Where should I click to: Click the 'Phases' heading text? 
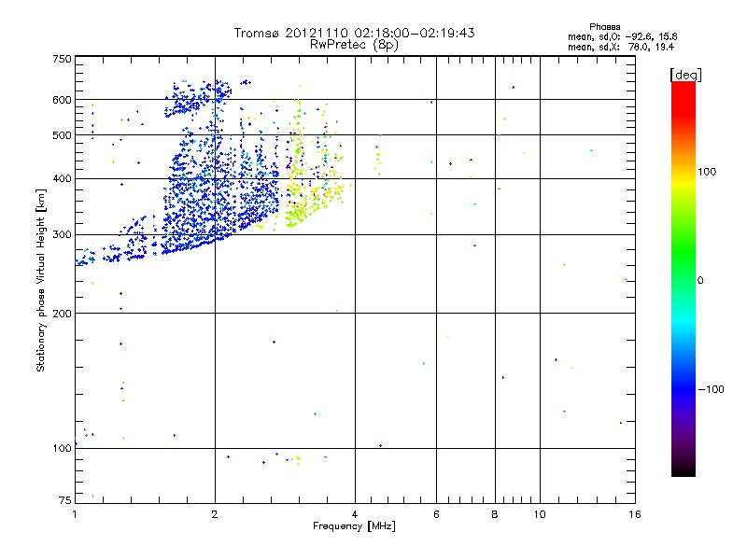[x=604, y=27]
